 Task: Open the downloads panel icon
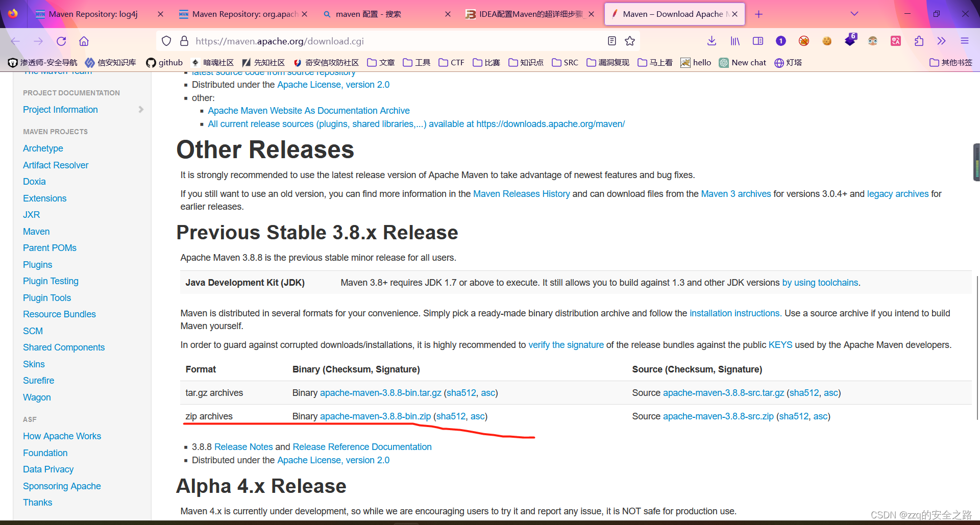[x=712, y=41]
